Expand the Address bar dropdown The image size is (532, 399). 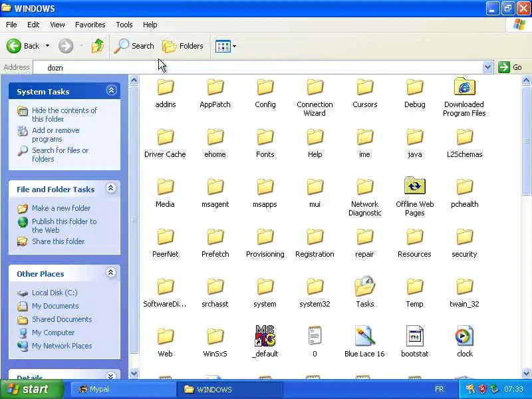[x=487, y=67]
